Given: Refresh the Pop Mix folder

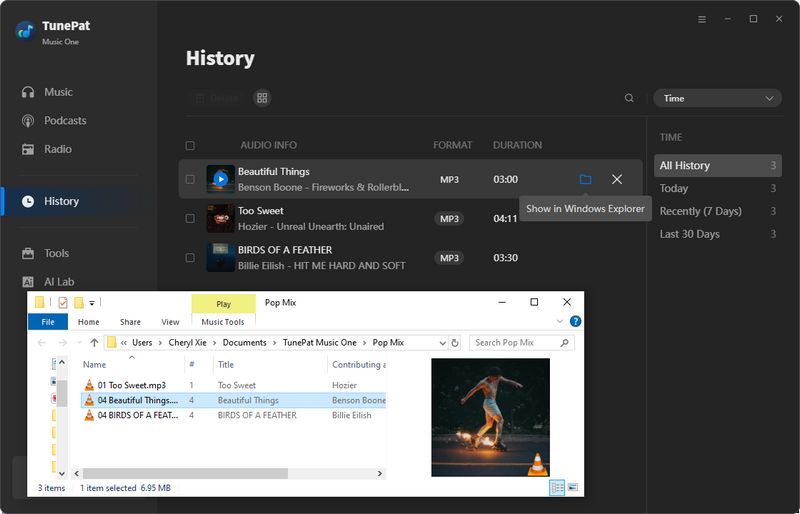Looking at the screenshot, I should pos(455,342).
